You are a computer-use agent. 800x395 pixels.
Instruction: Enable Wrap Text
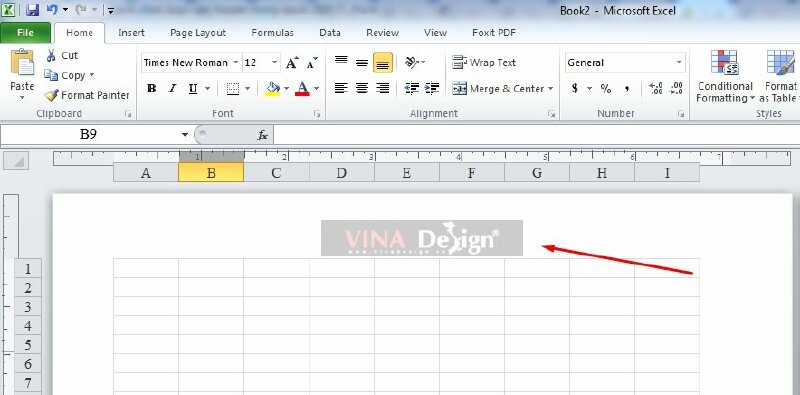coord(484,62)
